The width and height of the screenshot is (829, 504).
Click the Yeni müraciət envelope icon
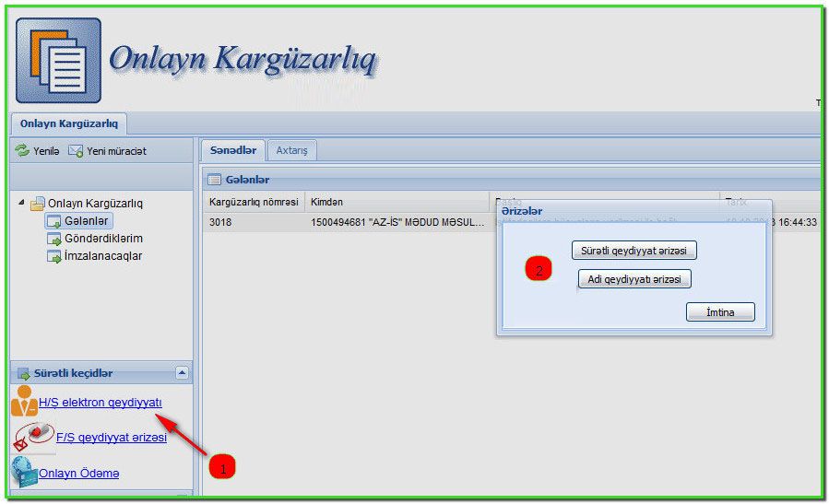point(76,150)
